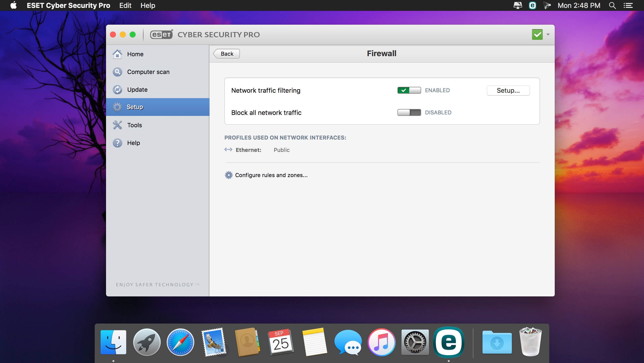Open iTunes music icon in Dock

click(381, 342)
